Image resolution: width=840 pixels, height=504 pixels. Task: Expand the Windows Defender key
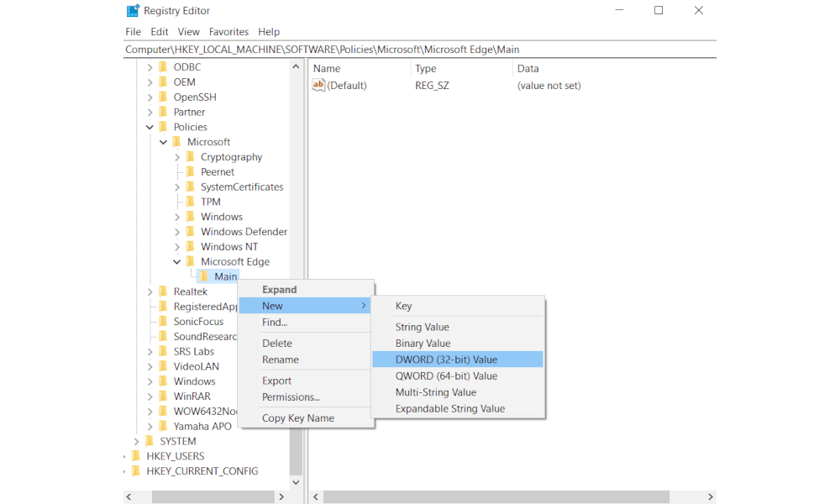point(177,232)
